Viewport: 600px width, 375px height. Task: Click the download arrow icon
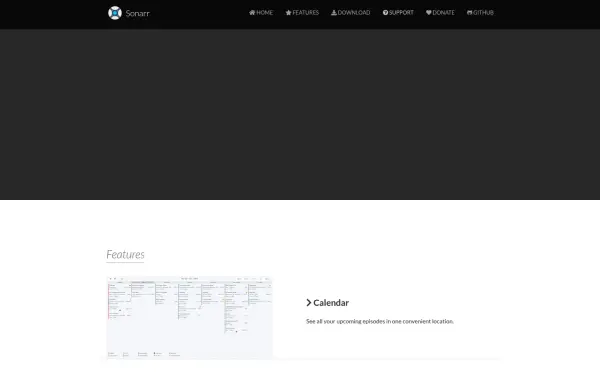tap(334, 13)
